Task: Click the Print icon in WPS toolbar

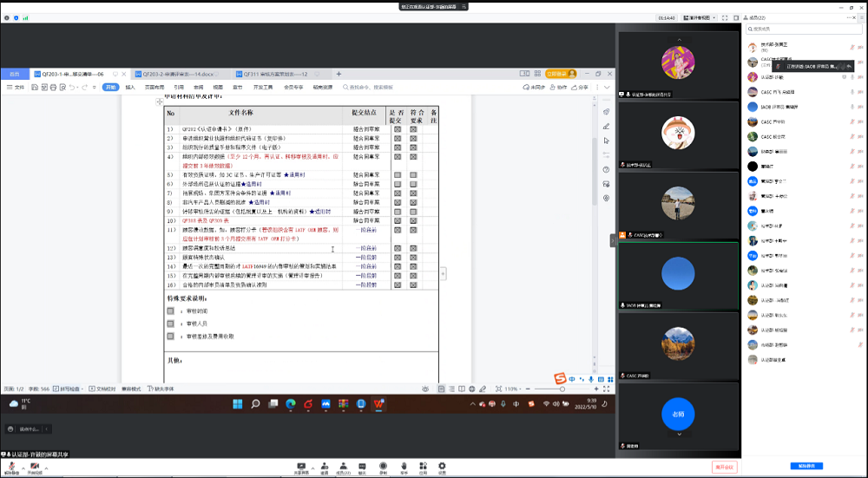Action: point(53,88)
